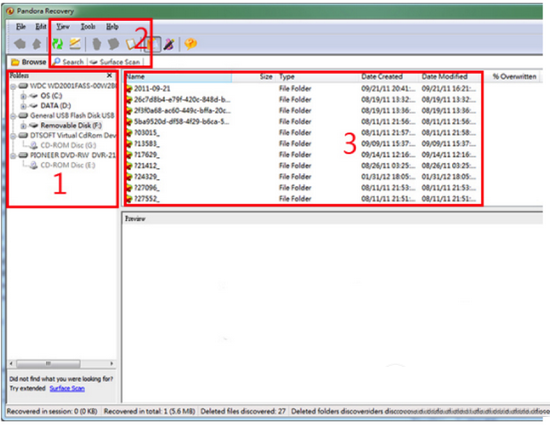Click the folder icon beside 26c7d8b4-e79f-420c
The image size is (550, 426).
(x=129, y=100)
